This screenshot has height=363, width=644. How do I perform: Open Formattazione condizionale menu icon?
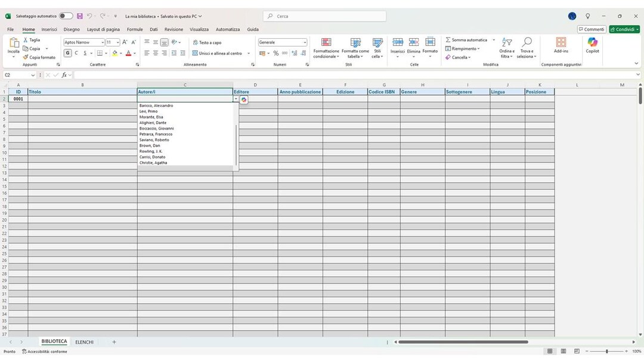[326, 42]
